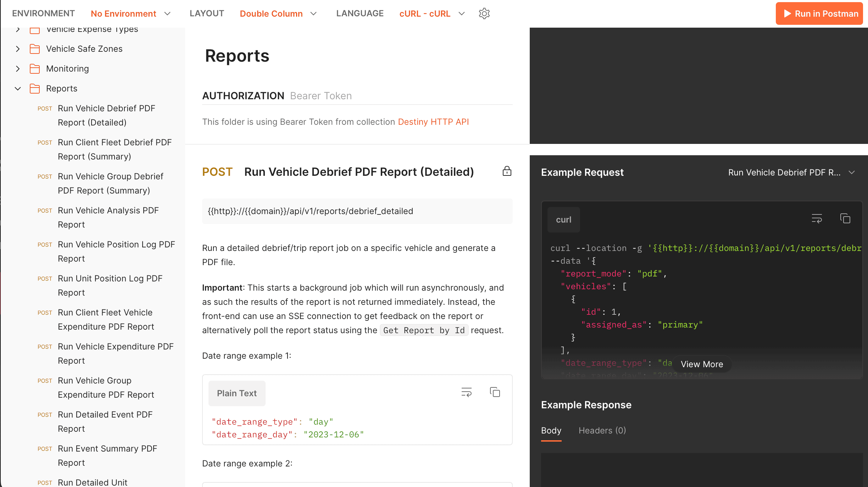This screenshot has width=868, height=487.
Task: Toggle word wrap in curl example
Action: [817, 218]
